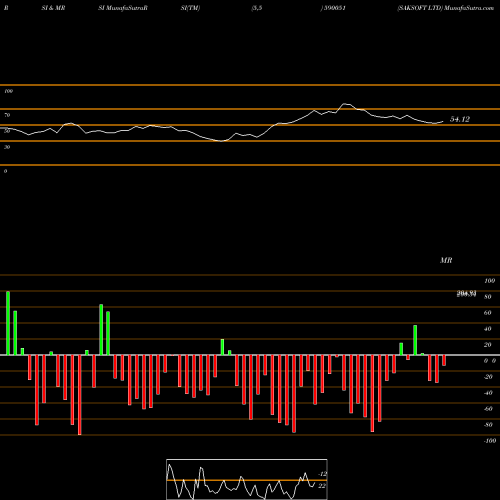Click the RSI axis label 70
The image size is (500, 500).
pos(7,115)
